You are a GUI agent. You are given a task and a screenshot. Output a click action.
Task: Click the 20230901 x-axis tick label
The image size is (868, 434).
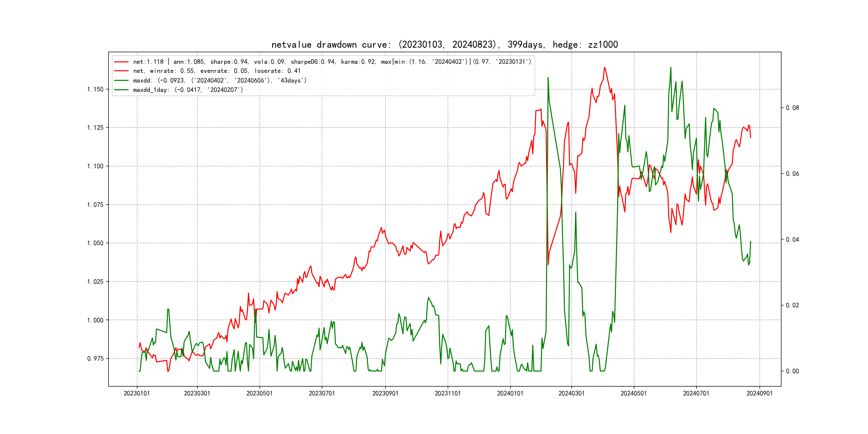point(385,394)
